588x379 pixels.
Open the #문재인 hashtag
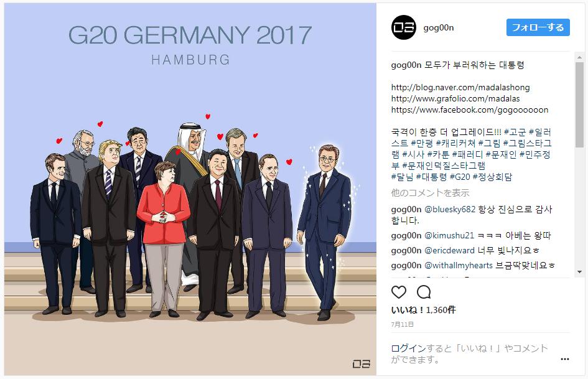coord(501,154)
